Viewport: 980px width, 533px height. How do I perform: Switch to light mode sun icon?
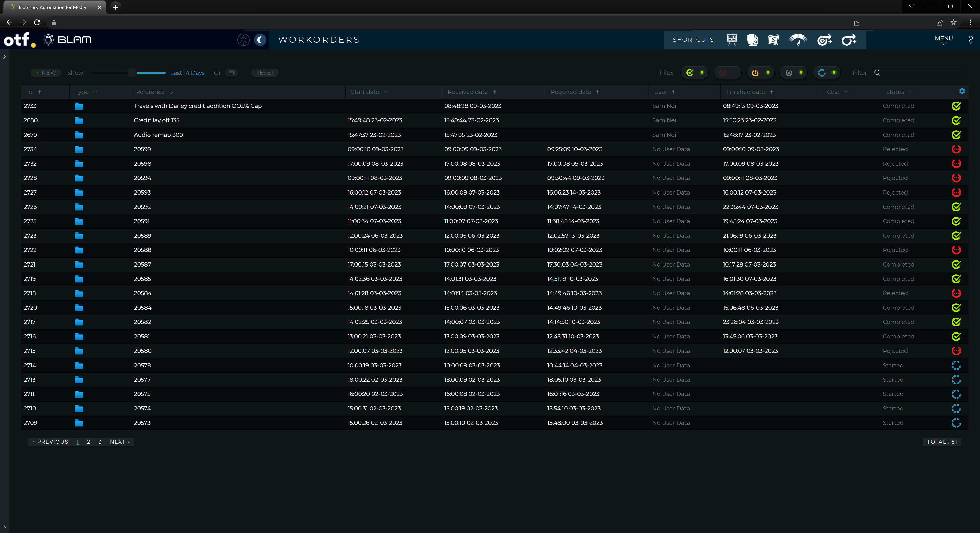click(243, 40)
